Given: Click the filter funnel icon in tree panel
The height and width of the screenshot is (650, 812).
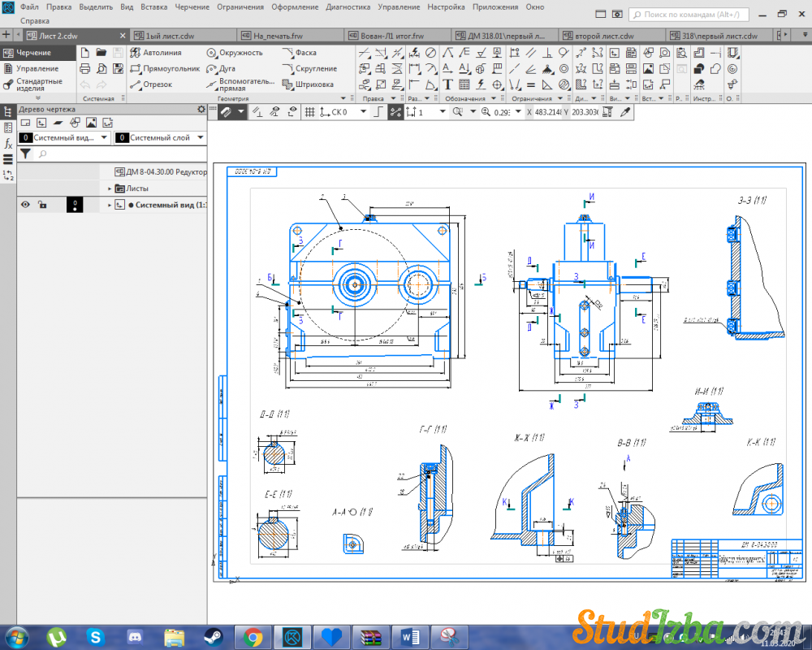Looking at the screenshot, I should click(25, 153).
